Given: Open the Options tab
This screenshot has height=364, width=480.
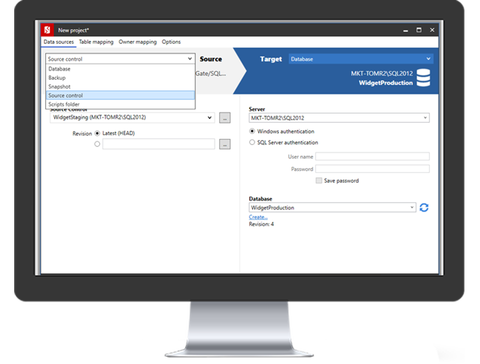Looking at the screenshot, I should pos(171,42).
